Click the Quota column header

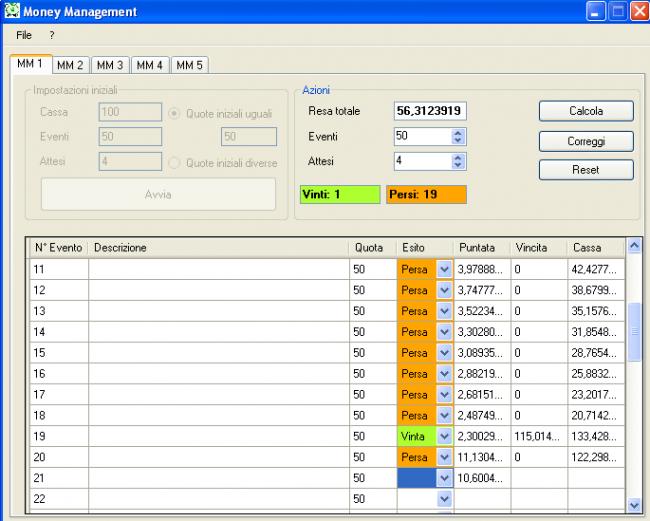tap(373, 248)
